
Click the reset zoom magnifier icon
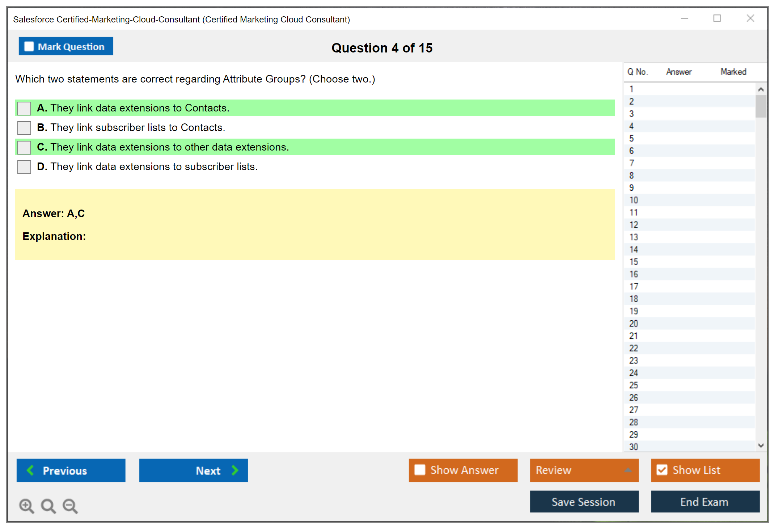(x=48, y=506)
